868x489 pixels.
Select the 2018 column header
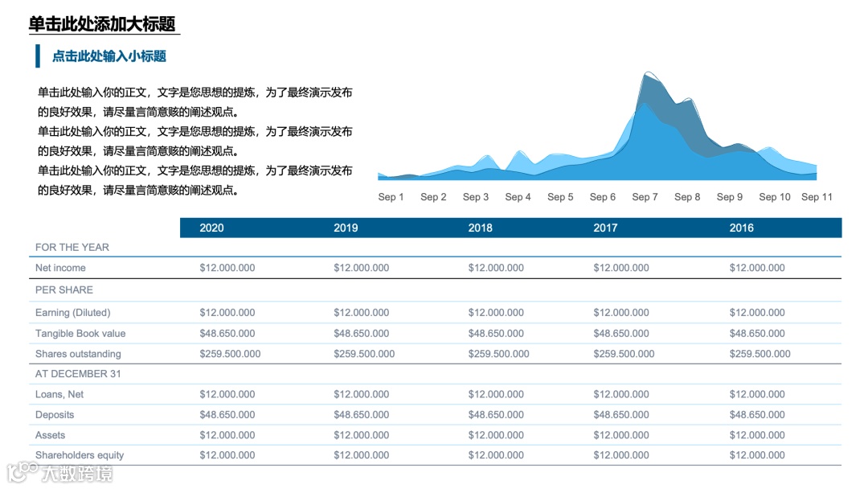click(480, 228)
